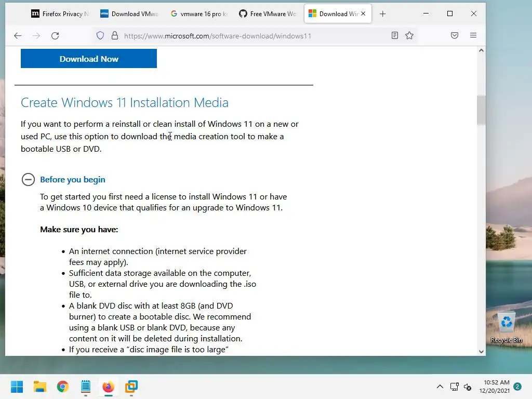532x399 pixels.
Task: Switch to the Download VMware tab
Action: (x=129, y=14)
